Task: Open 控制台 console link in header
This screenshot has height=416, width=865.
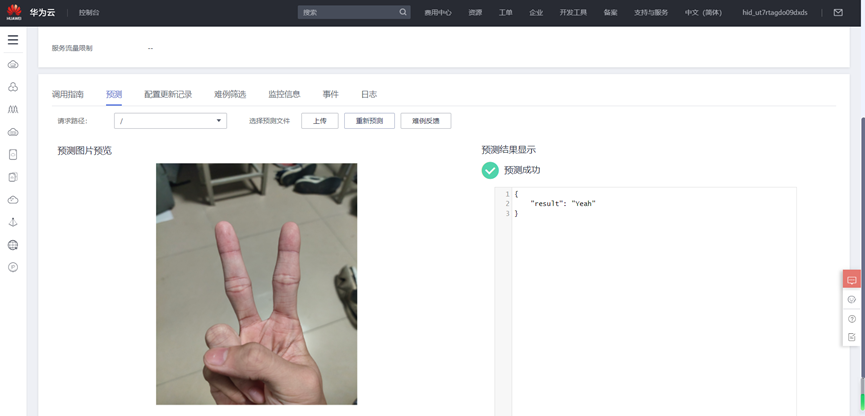Action: pos(89,12)
